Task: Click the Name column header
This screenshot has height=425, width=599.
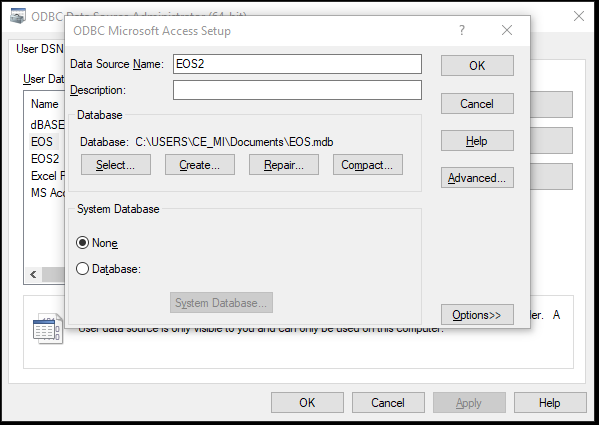Action: coord(45,104)
